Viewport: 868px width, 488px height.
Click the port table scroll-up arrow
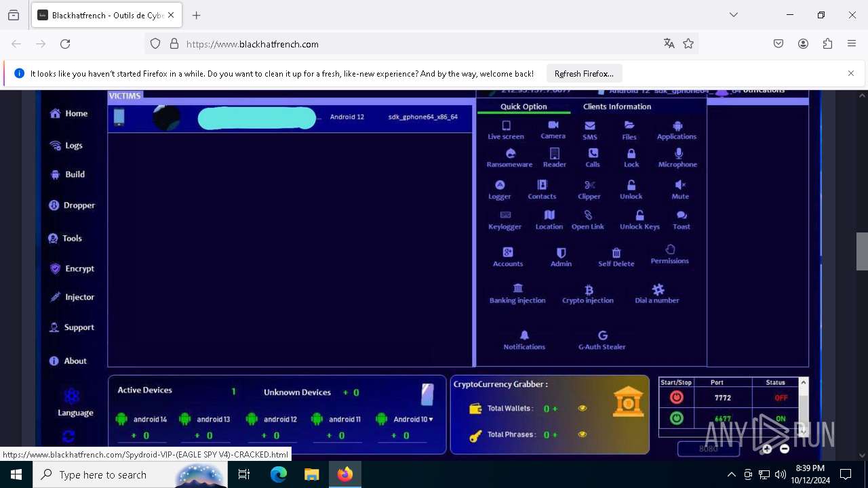coord(804,383)
